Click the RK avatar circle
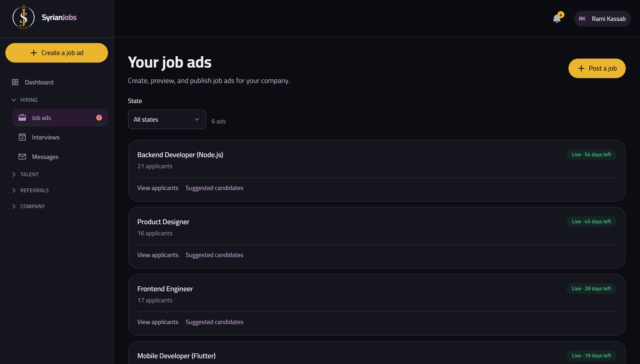 582,19
